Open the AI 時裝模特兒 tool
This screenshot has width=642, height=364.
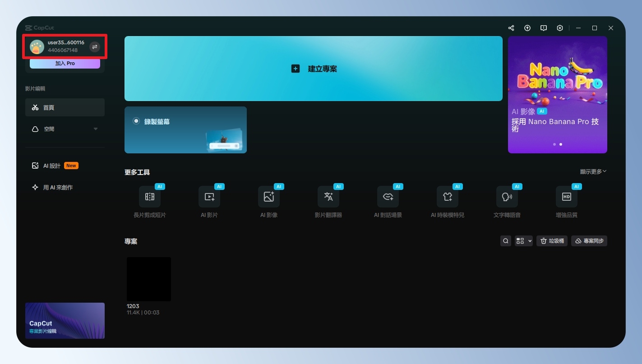coord(448,197)
